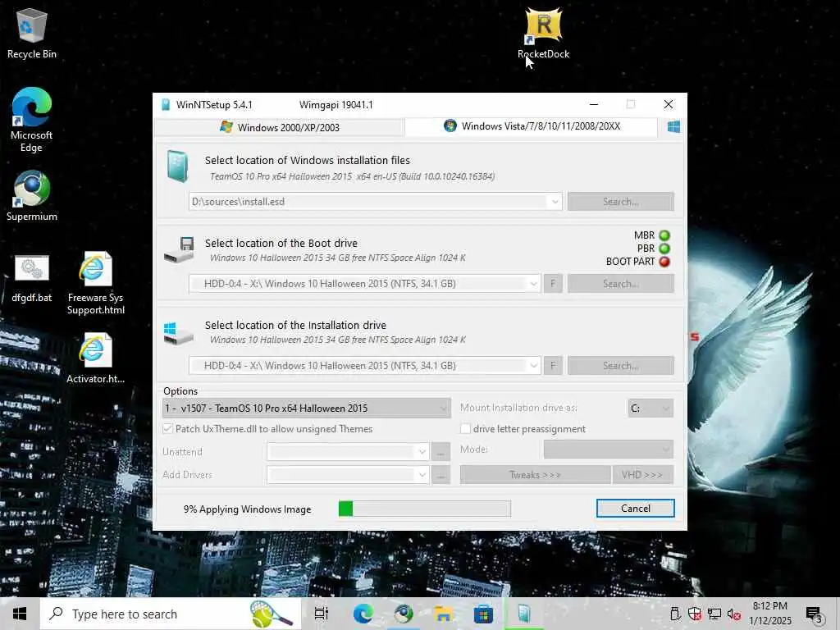Screen dimensions: 840x630
Task: Expand the Installation drive selection dropdown
Action: [x=533, y=366]
